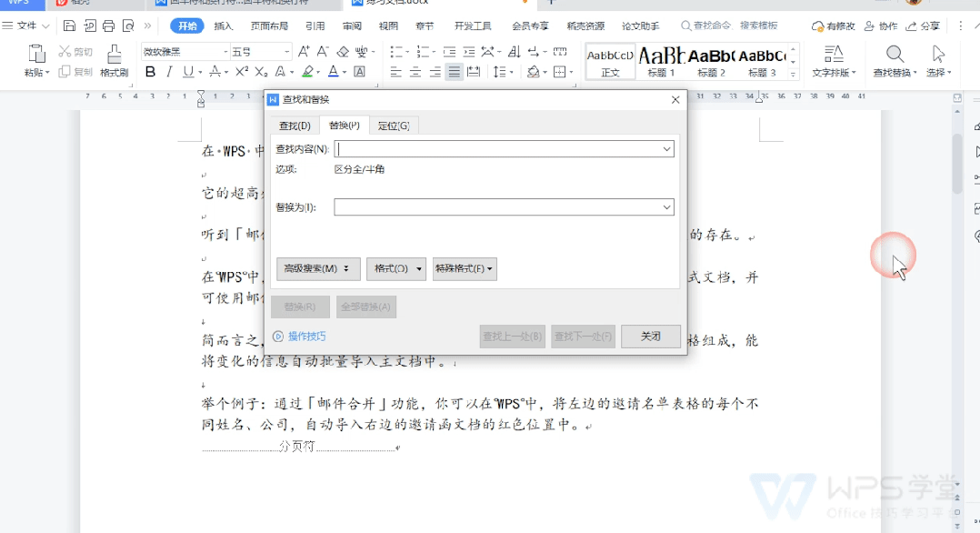The width and height of the screenshot is (980, 533).
Task: Open the Find Replace (查找替换) ribbon dropdown
Action: coord(895,73)
